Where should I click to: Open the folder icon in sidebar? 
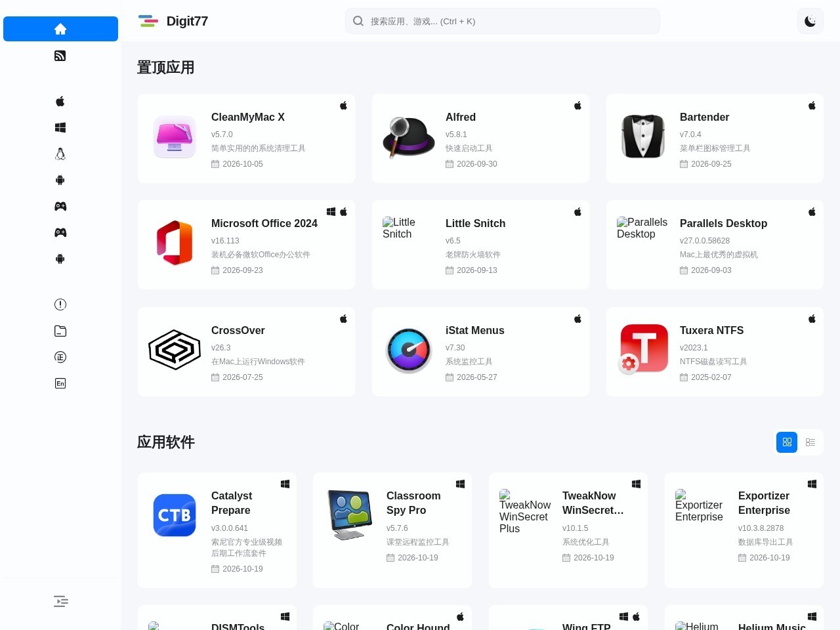(x=60, y=331)
